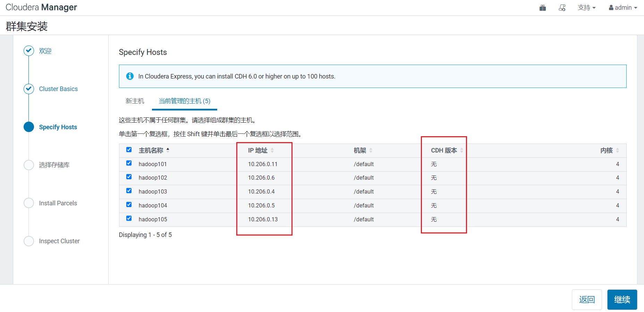This screenshot has height=312, width=644.
Task: Click the checkmark circle beside 欢迎
Action: 29,51
